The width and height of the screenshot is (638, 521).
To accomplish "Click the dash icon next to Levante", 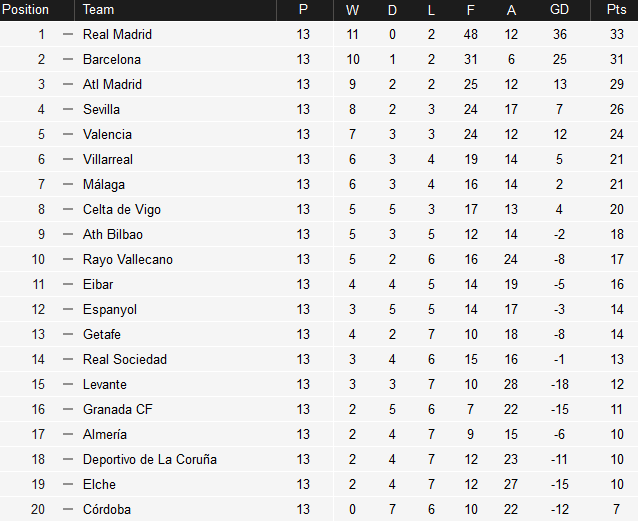I will pyautogui.click(x=68, y=384).
